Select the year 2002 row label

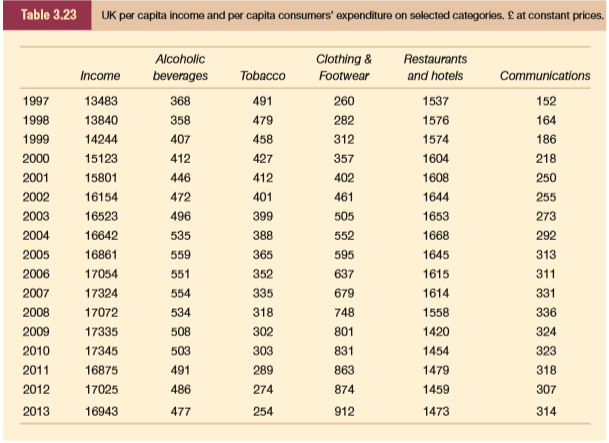tap(36, 197)
